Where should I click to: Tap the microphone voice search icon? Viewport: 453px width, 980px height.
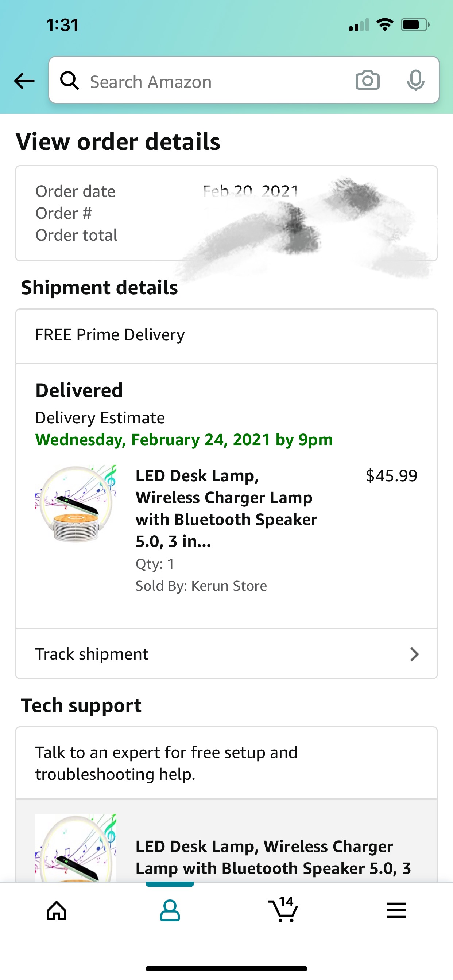pos(415,80)
